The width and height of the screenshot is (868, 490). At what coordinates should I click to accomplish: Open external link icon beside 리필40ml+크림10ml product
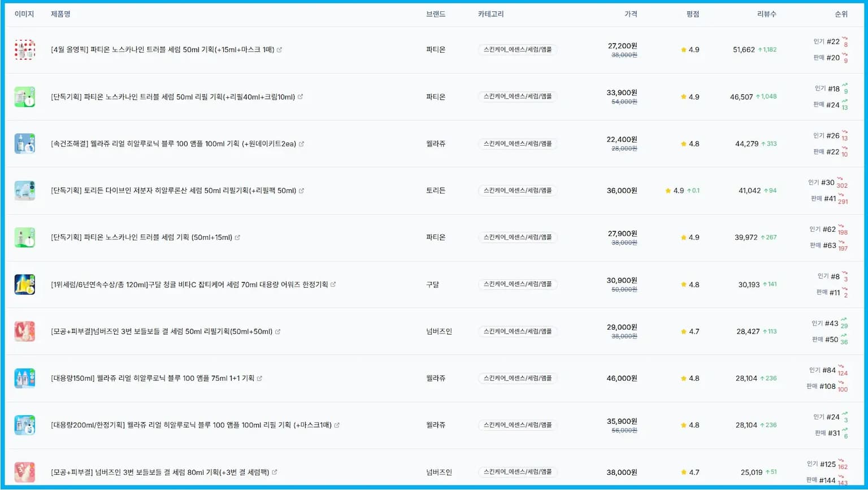[300, 97]
